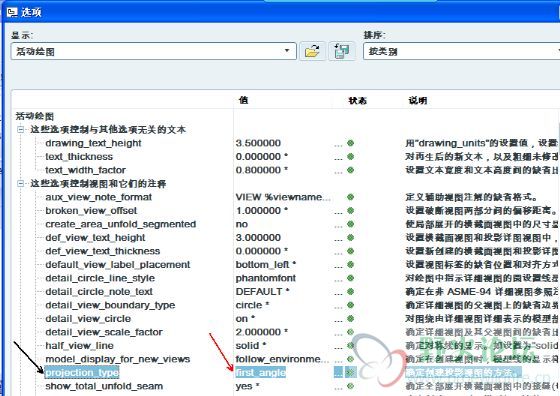Select the default_view_label_placement option
560x396 pixels.
click(x=118, y=265)
